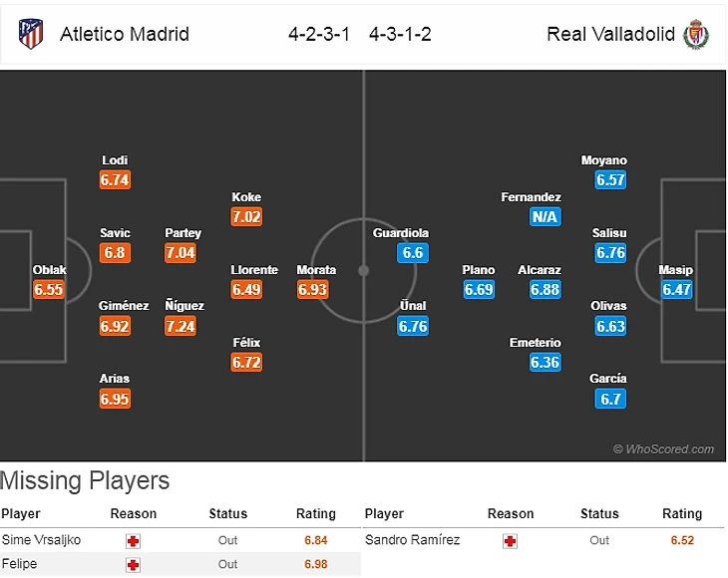Click the Real Valladolid club crest

(x=696, y=35)
